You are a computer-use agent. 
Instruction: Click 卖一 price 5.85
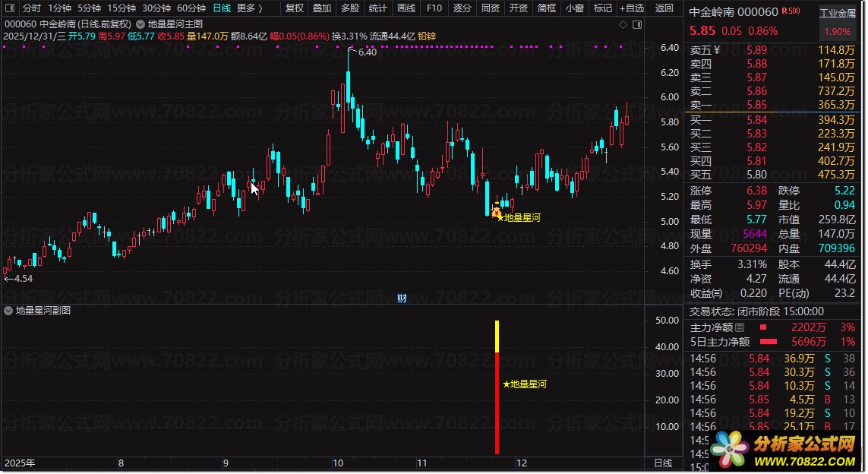point(756,106)
